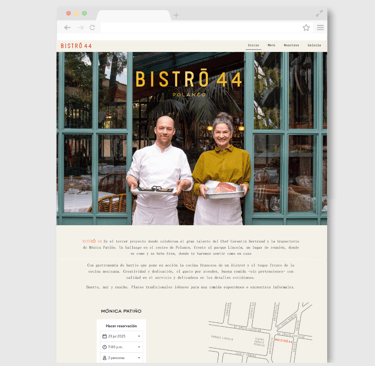Open the browser hamburger menu
Screen dimensions: 375x366
point(320,28)
